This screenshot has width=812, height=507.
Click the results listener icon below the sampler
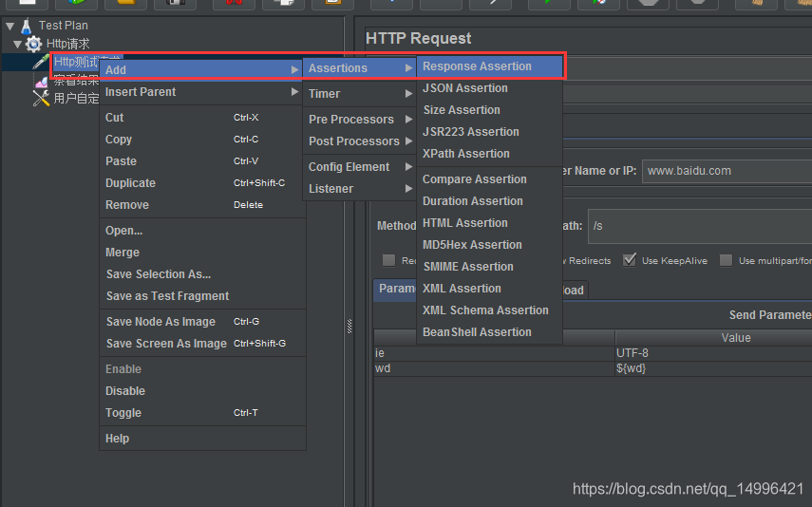point(42,82)
